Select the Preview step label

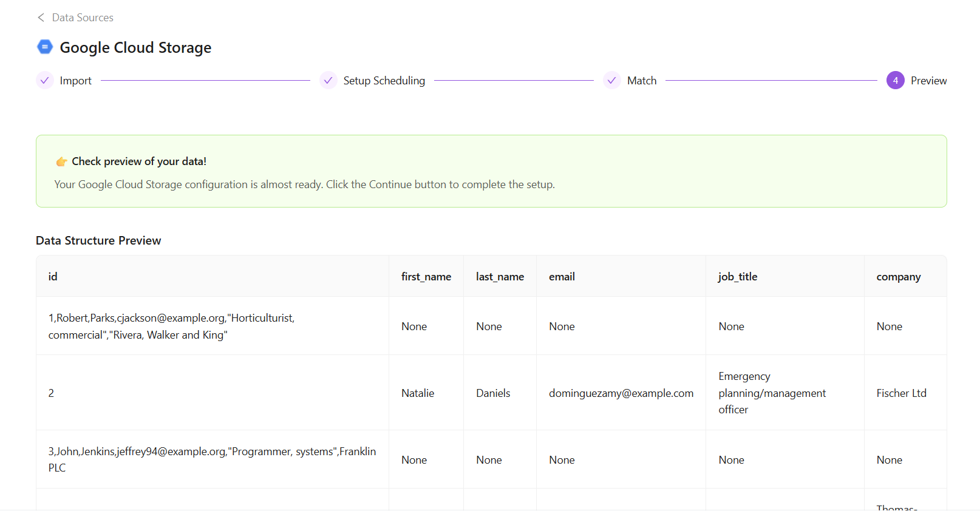(x=928, y=81)
